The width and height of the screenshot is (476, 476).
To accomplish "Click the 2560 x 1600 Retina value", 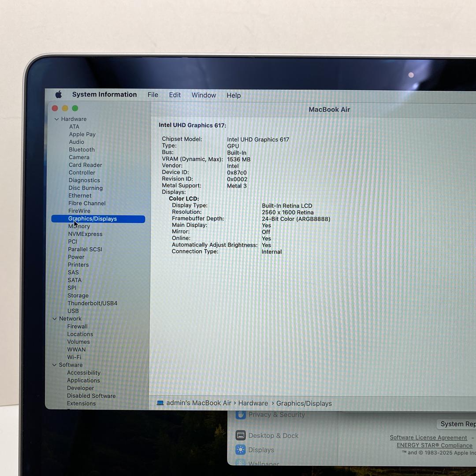I will [x=288, y=212].
